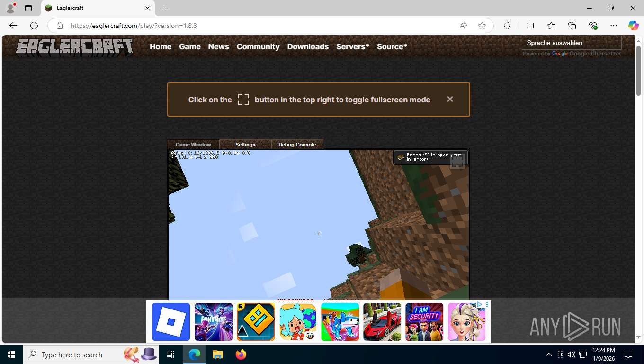Screen dimensions: 644x364
Task: Open the volume control tray icon
Action: point(572,355)
